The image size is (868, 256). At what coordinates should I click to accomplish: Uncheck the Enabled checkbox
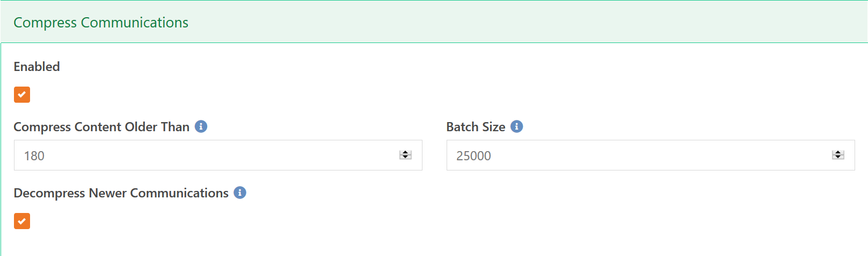[x=22, y=95]
